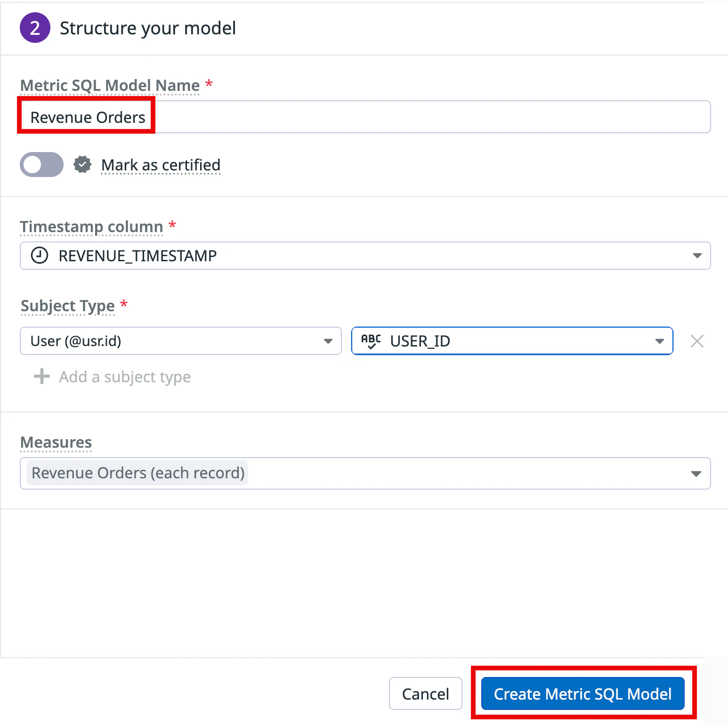Toggle the Mark as certified switch
728x725 pixels.
point(41,165)
